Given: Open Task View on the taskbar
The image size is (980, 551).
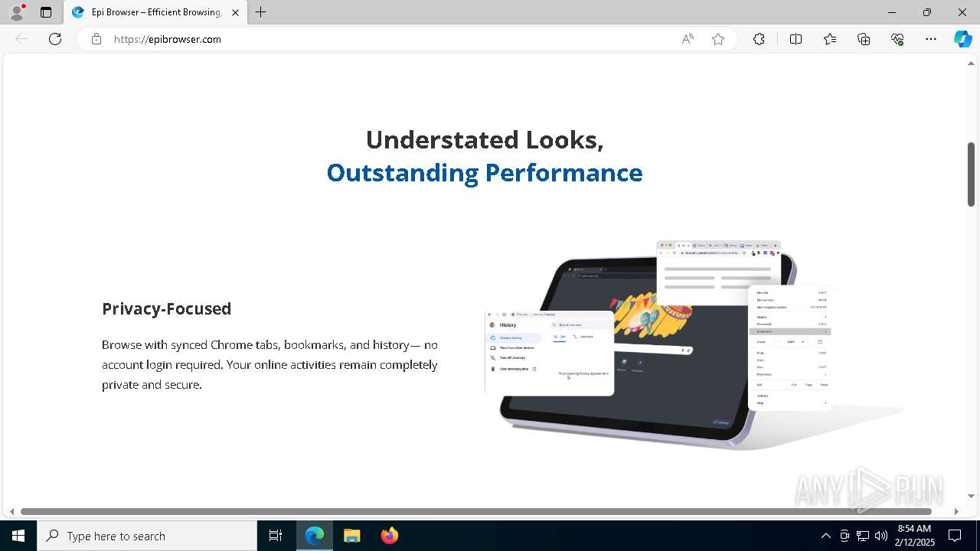Looking at the screenshot, I should (276, 536).
